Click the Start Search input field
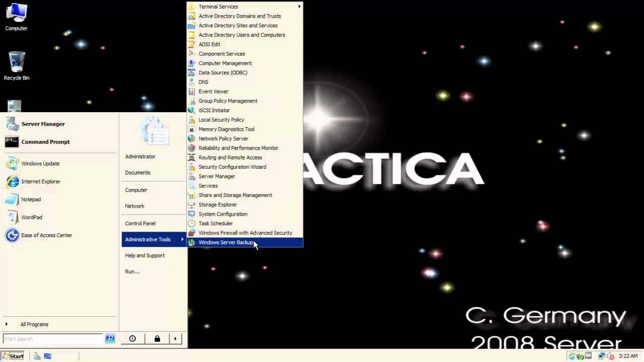Screen dimensions: 644x362 pyautogui.click(x=53, y=339)
